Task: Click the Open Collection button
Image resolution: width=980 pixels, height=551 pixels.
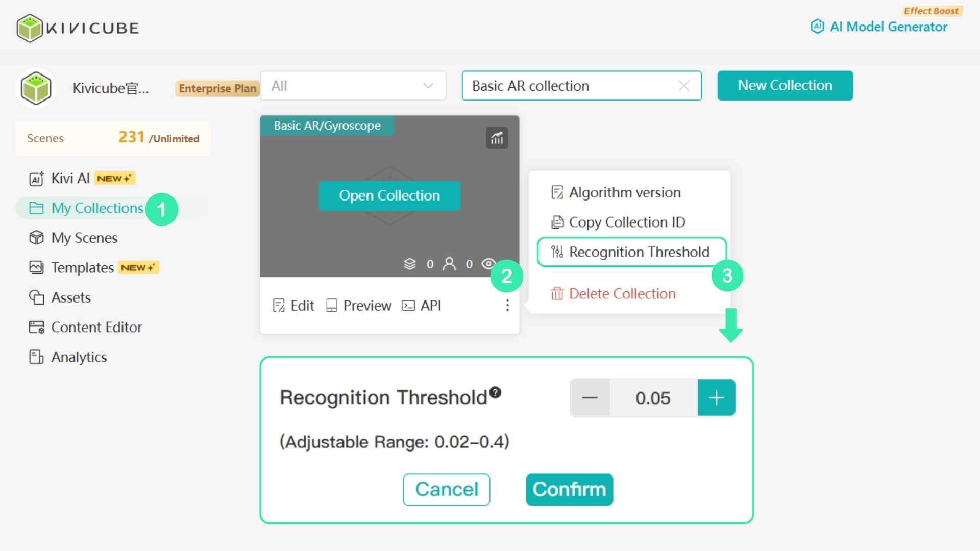Action: 389,195
